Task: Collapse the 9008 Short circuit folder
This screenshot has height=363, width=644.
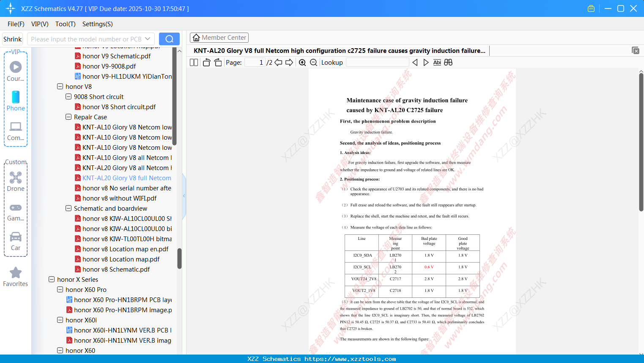Action: coord(69,96)
